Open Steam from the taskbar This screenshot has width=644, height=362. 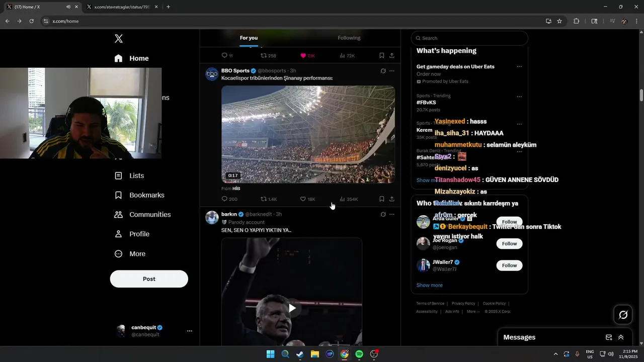coord(300,354)
